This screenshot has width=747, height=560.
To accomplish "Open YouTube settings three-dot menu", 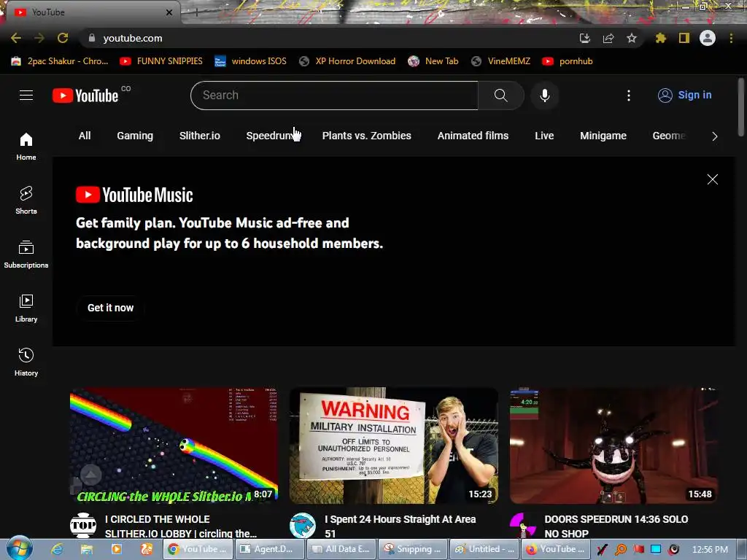I will pyautogui.click(x=628, y=96).
